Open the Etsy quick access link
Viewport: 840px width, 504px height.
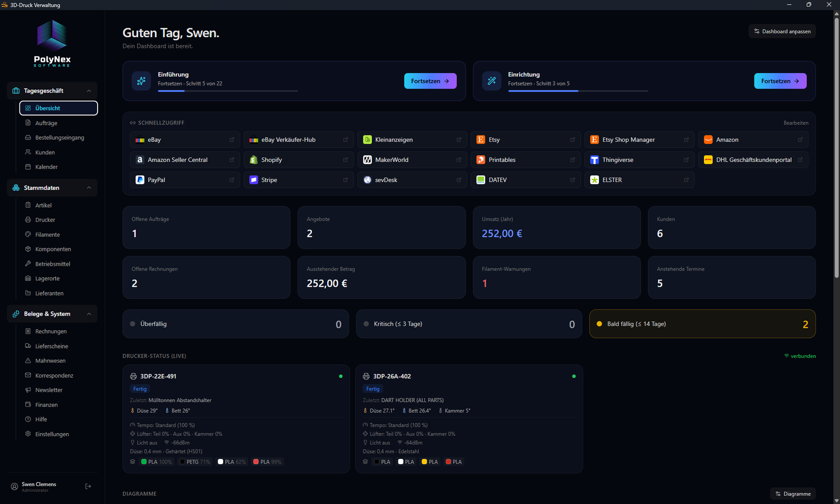(x=526, y=140)
